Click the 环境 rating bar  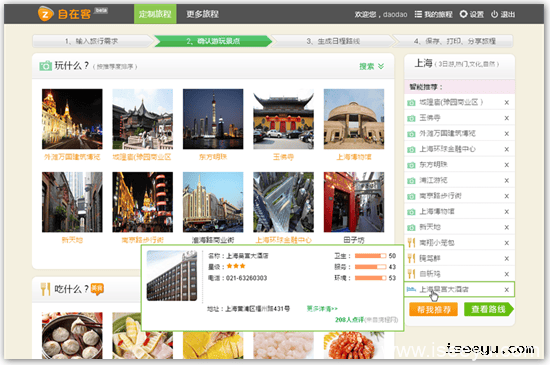click(x=370, y=278)
